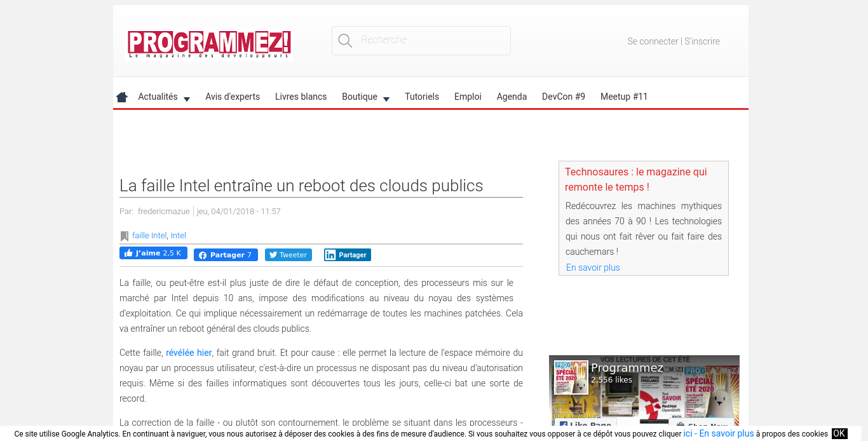868x441 pixels.
Task: Open the Livres blancs menu item
Action: pos(301,97)
